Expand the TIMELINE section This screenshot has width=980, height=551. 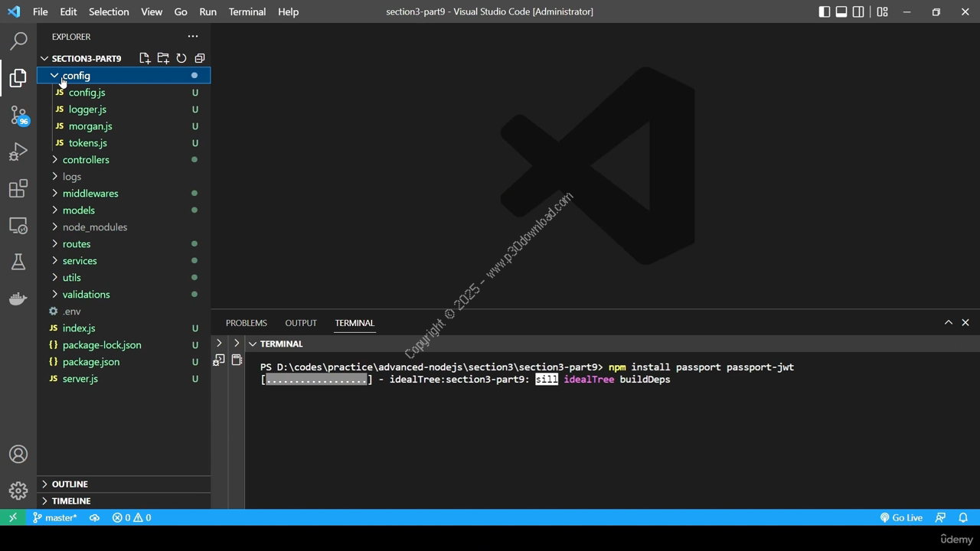click(x=123, y=500)
